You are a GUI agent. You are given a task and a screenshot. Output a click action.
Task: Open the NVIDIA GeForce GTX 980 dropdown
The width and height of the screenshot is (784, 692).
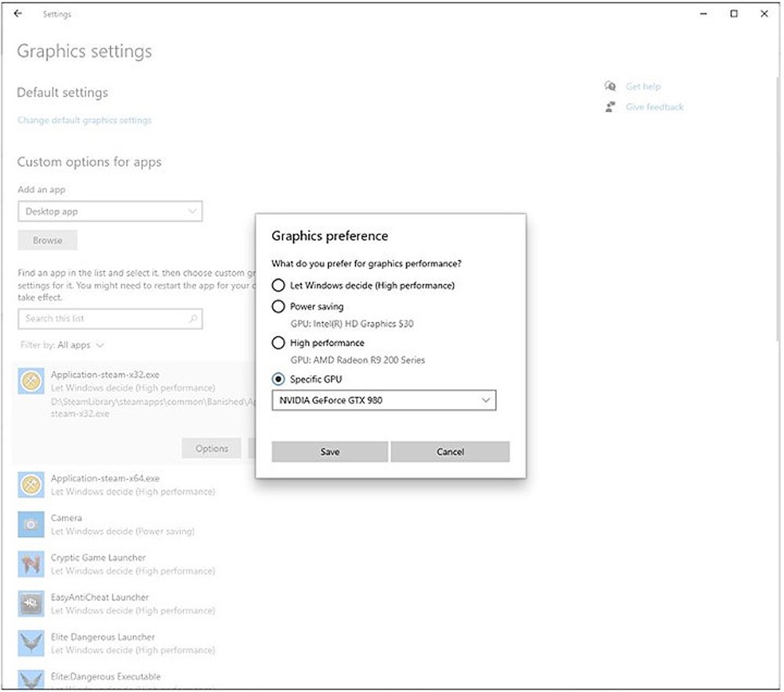[x=384, y=400]
